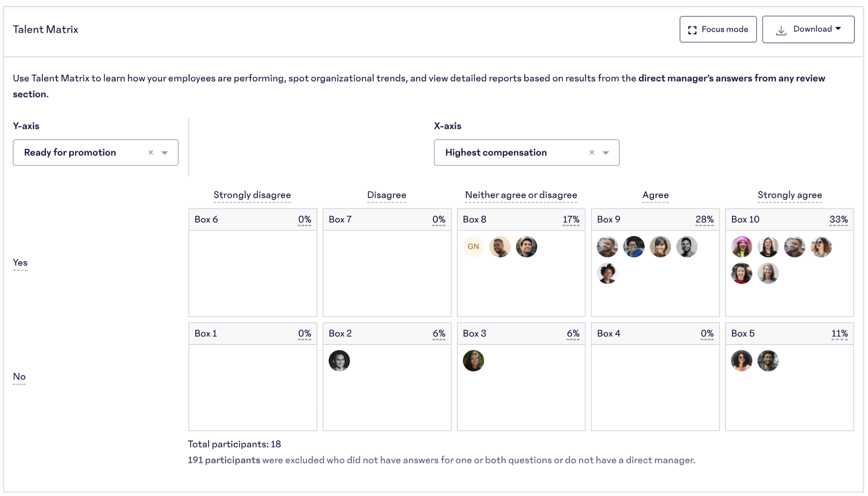Image resolution: width=868 pixels, height=496 pixels.
Task: Open the Download dropdown
Action: pyautogui.click(x=808, y=29)
